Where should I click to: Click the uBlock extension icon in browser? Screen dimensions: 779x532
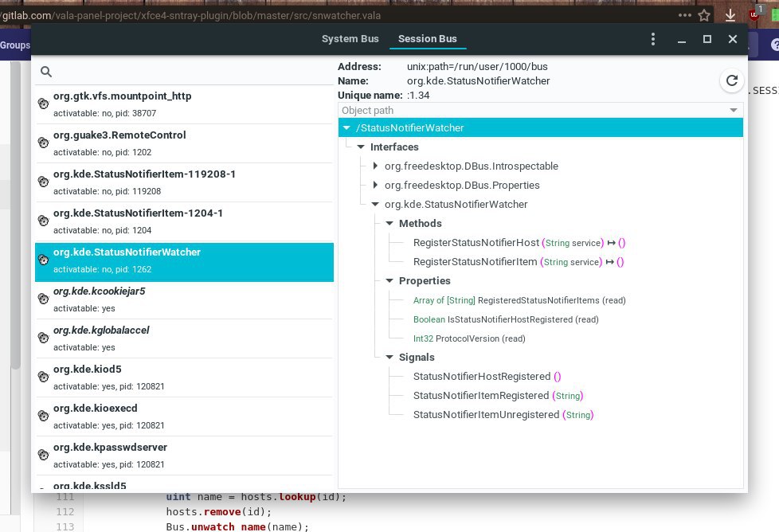coord(755,14)
